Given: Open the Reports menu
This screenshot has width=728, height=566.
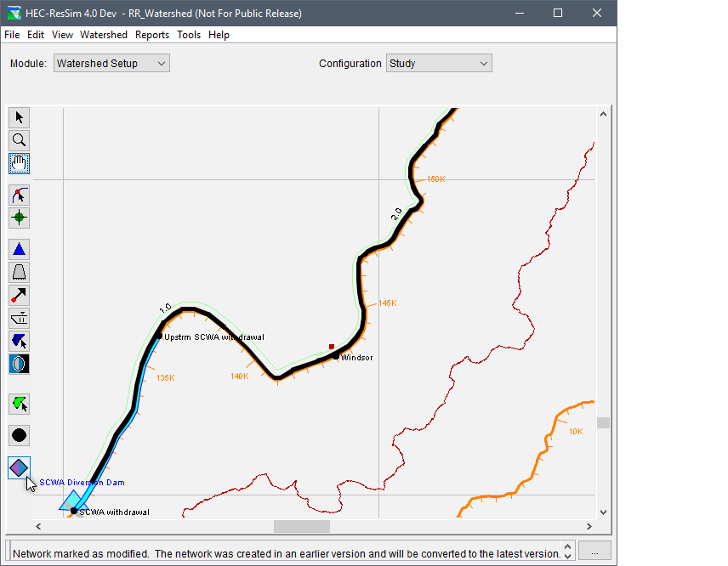Looking at the screenshot, I should (152, 35).
